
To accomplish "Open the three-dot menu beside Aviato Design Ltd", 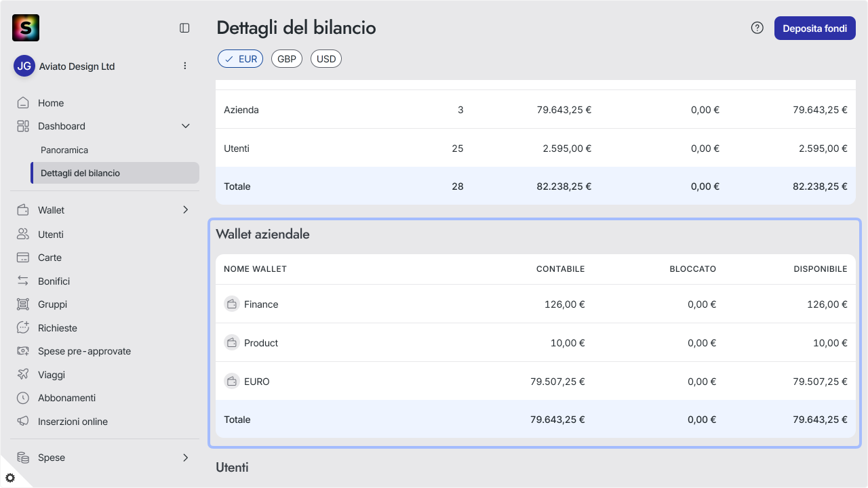I will (185, 66).
